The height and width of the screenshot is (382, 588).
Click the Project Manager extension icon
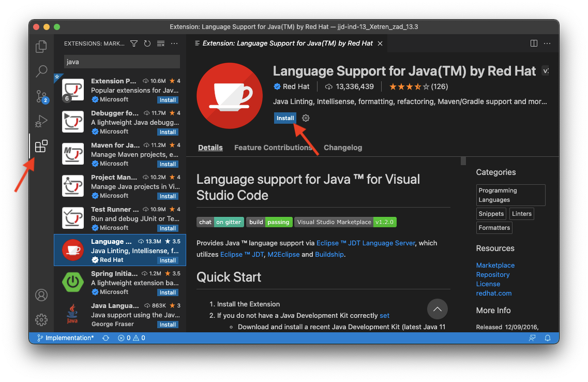[x=73, y=186]
